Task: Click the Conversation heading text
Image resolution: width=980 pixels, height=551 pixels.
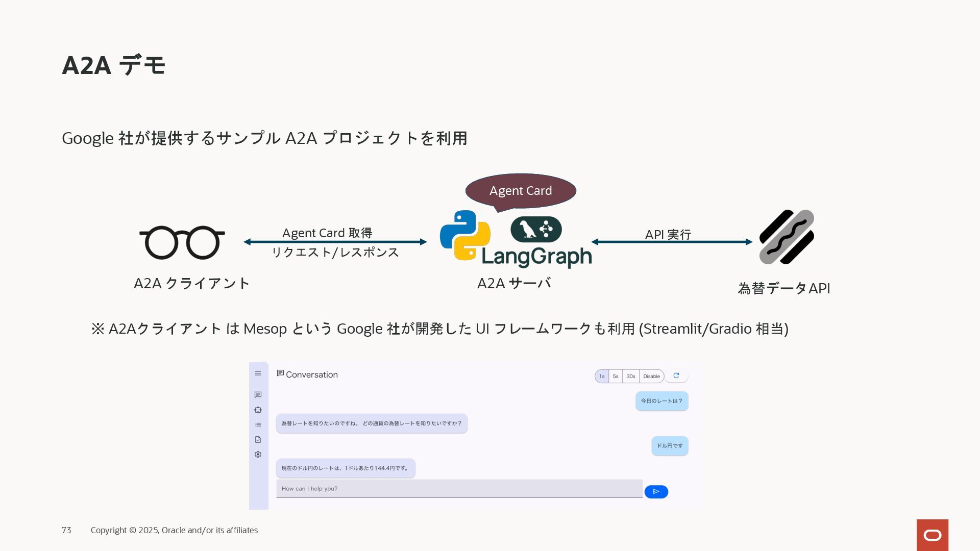Action: tap(312, 374)
